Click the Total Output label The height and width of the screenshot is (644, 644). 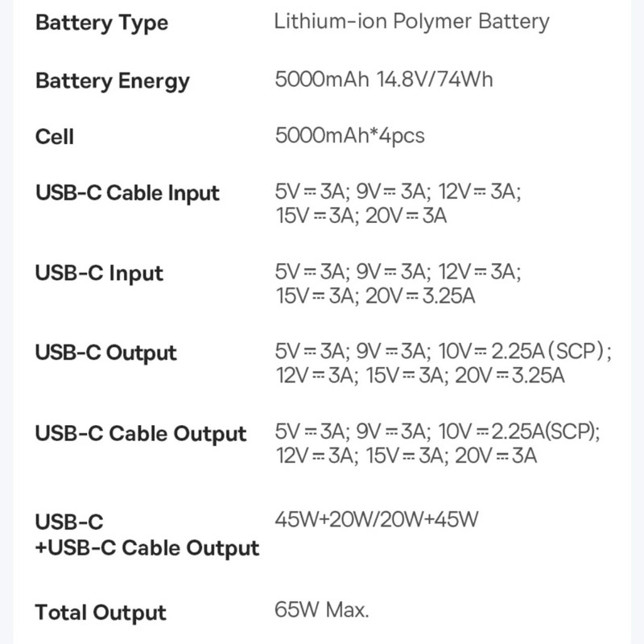pos(101,613)
